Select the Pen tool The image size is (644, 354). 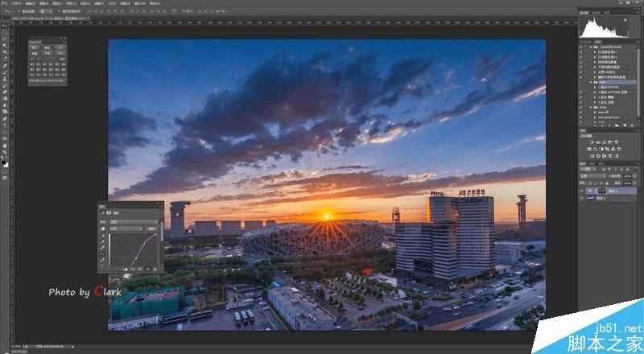pos(5,118)
